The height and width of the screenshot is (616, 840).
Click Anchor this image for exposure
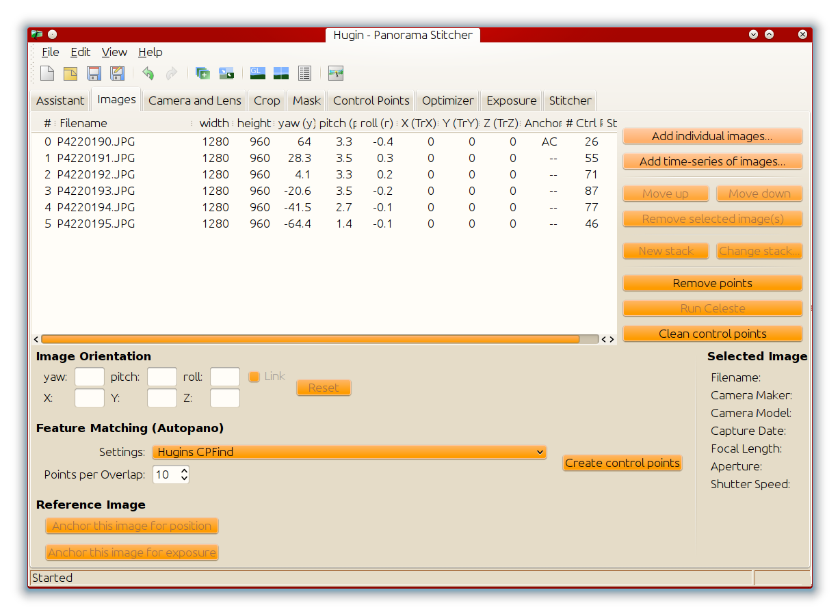click(132, 552)
